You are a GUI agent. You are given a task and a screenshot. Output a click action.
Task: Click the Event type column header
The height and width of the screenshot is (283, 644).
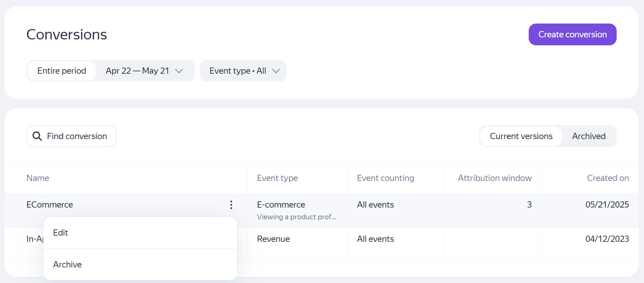click(277, 178)
